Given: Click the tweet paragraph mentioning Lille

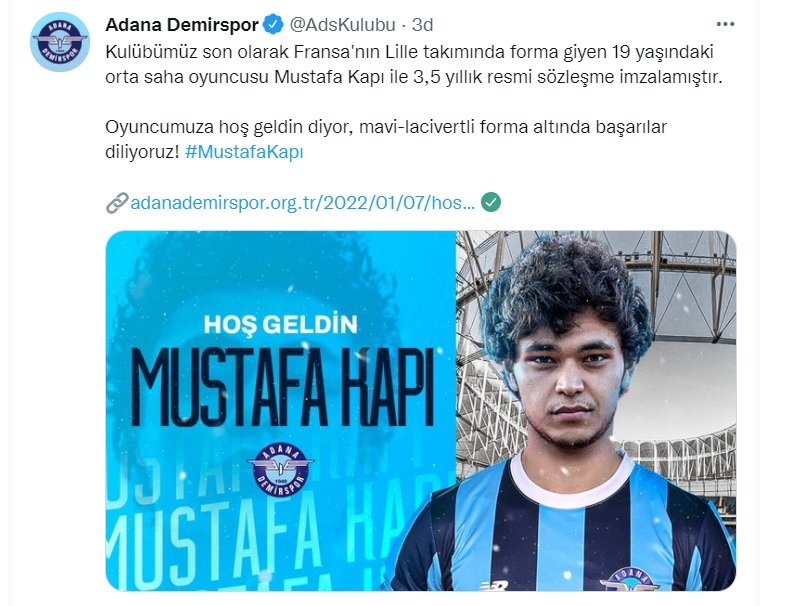Looking at the screenshot, I should pyautogui.click(x=414, y=64).
